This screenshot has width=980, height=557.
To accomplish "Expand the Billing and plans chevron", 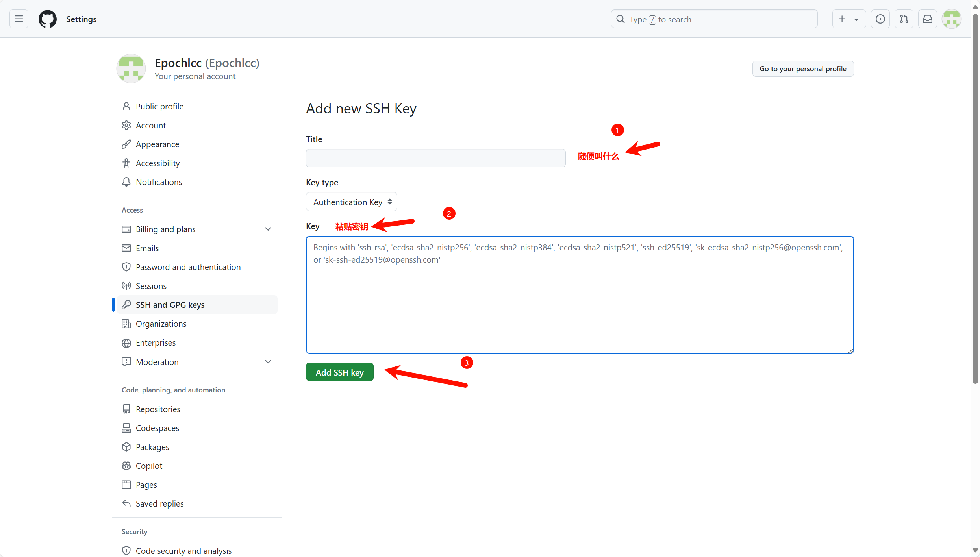I will (268, 229).
